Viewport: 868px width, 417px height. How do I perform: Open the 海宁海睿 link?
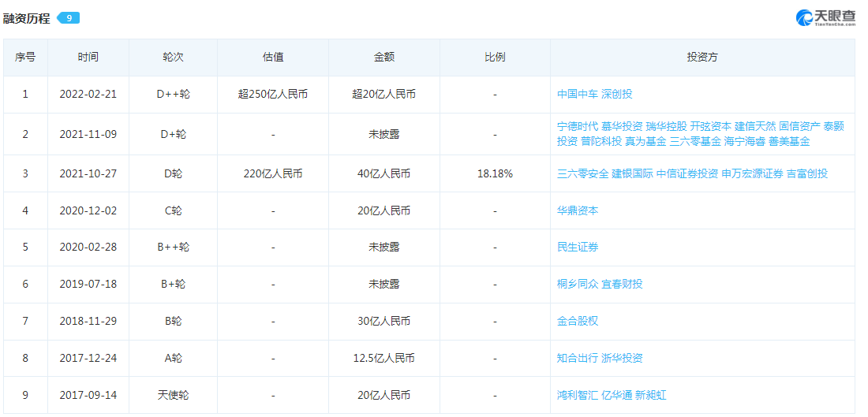pos(745,142)
